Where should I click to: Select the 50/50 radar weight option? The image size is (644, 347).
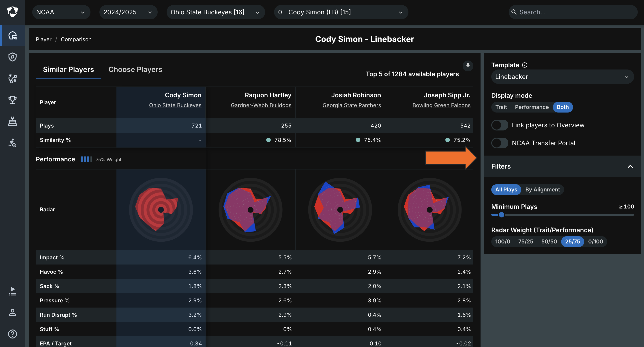tap(549, 241)
